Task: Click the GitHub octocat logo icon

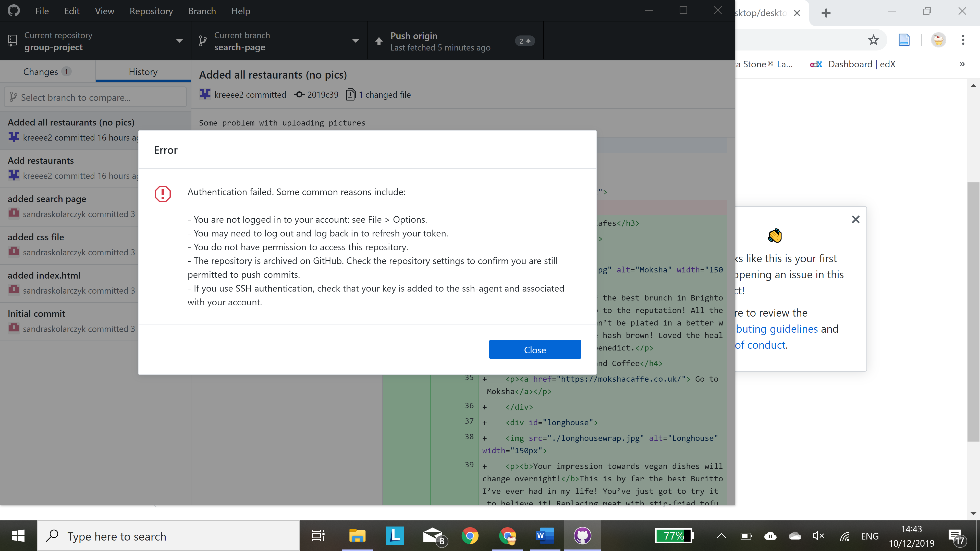Action: (x=14, y=11)
